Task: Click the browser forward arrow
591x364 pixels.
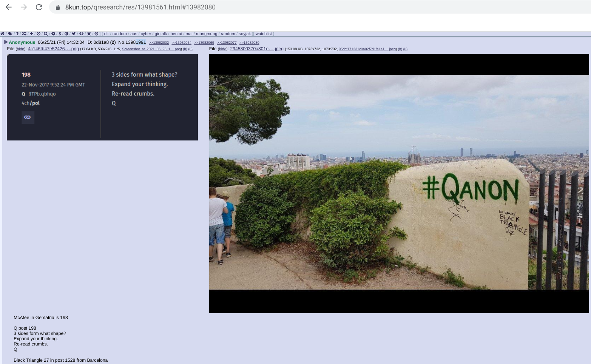Action: 24,7
